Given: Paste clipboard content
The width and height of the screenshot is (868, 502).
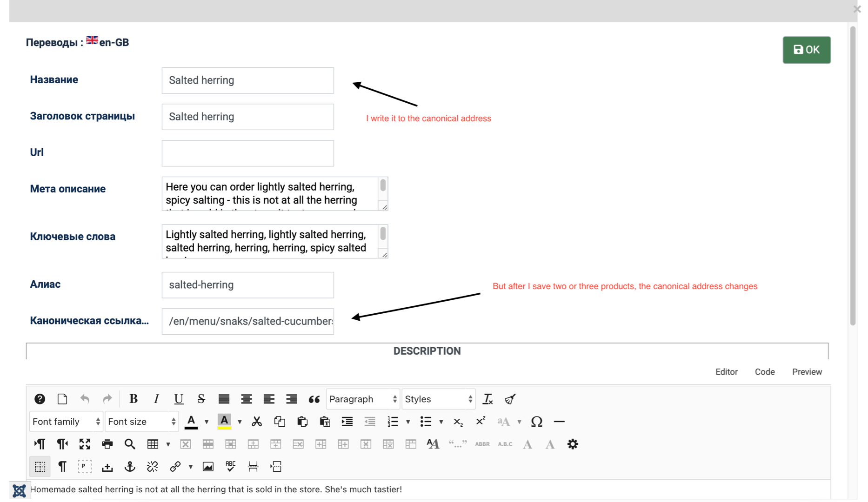Looking at the screenshot, I should (302, 422).
